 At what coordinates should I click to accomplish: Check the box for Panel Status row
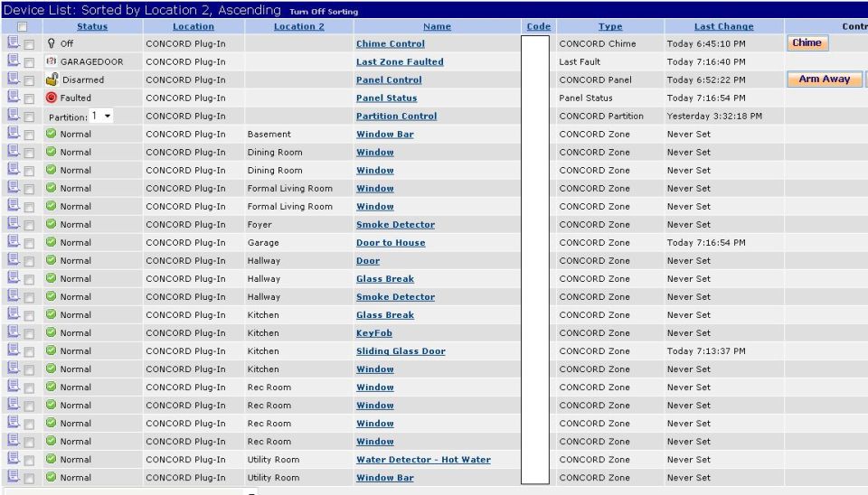(x=29, y=99)
